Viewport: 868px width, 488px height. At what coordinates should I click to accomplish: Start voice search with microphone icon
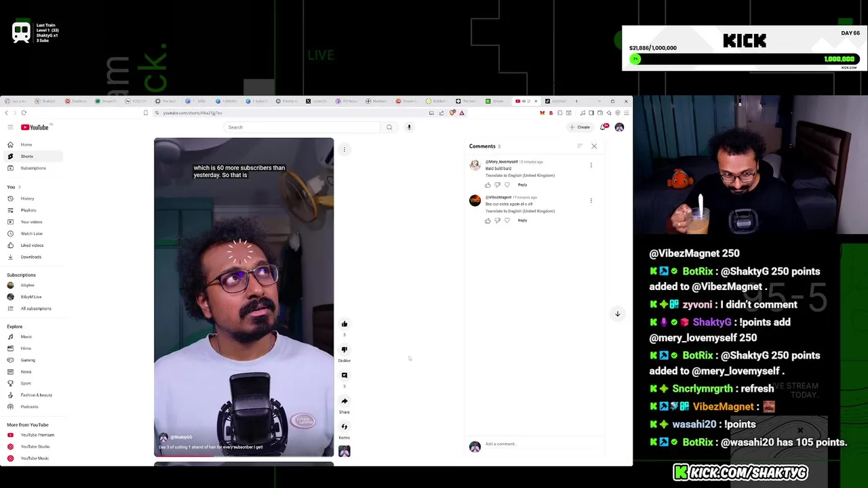[x=409, y=127]
